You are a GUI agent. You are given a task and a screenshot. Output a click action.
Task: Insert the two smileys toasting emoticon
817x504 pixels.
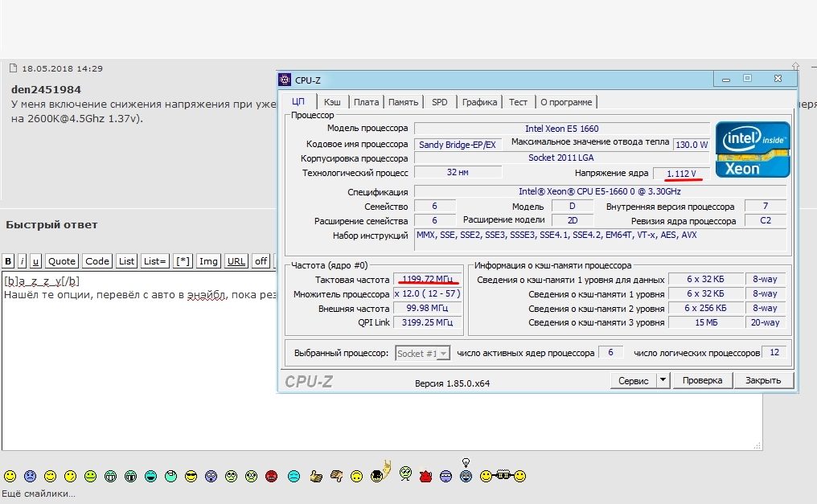pos(503,475)
